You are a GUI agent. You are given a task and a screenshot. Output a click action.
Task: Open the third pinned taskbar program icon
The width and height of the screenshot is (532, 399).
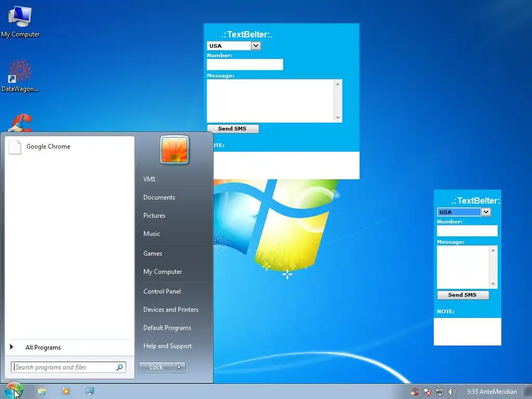[x=90, y=391]
